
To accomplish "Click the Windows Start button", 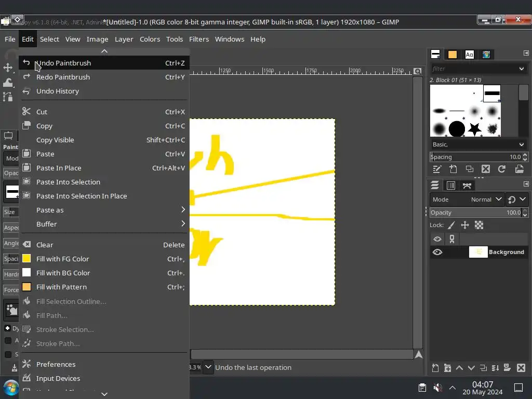I will click(10, 388).
